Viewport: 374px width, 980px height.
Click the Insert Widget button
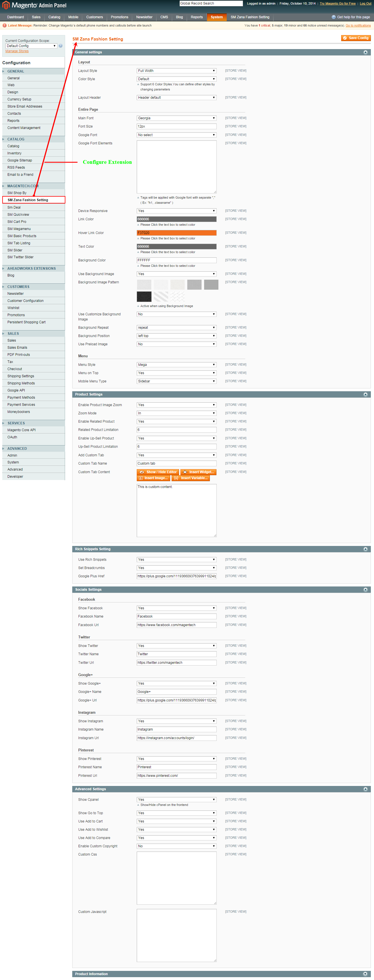[x=198, y=472]
